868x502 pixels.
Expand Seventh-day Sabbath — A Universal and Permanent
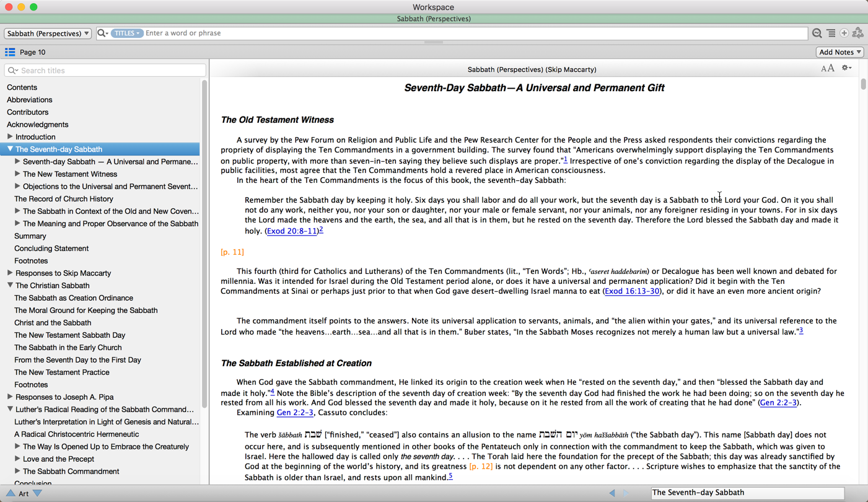coord(17,161)
